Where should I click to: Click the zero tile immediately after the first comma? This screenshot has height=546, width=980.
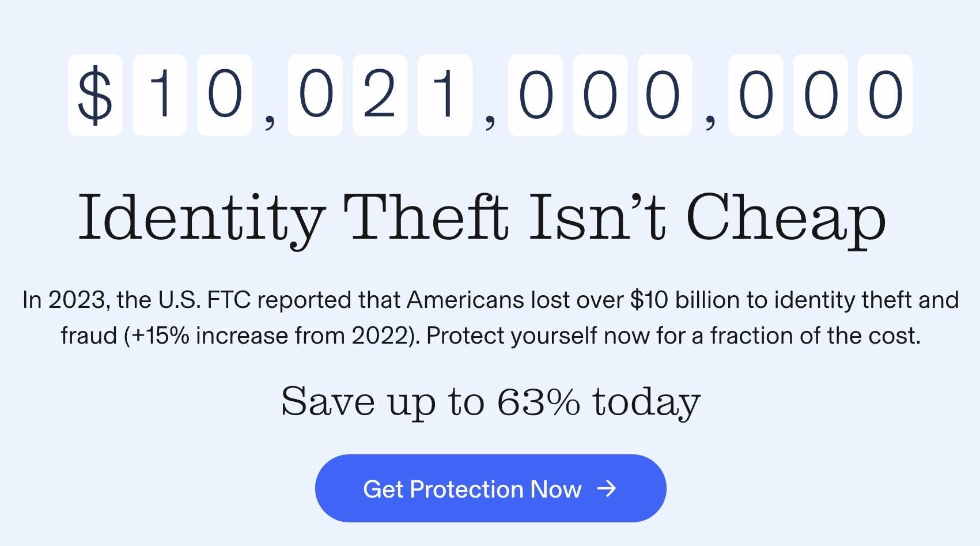point(315,95)
